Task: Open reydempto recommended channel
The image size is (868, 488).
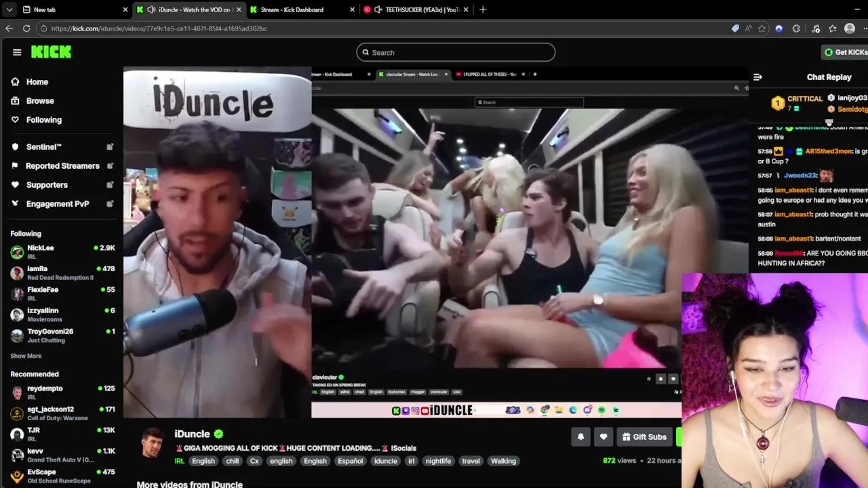Action: (x=62, y=392)
